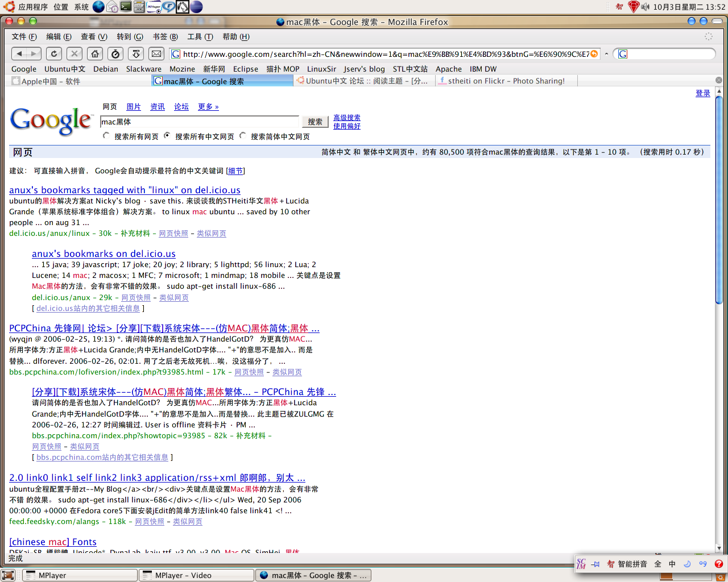Open LinuxSir bookmark in bookmarks toolbar

(x=322, y=69)
